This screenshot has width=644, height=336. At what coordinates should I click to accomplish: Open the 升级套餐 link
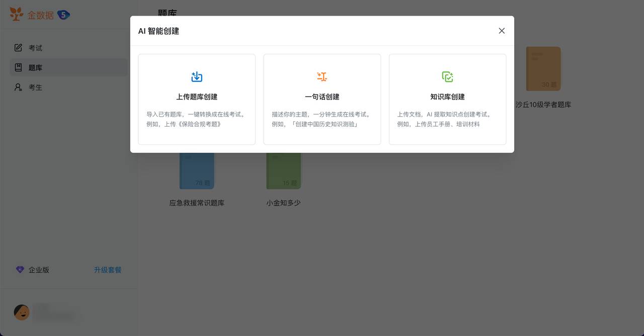point(107,270)
